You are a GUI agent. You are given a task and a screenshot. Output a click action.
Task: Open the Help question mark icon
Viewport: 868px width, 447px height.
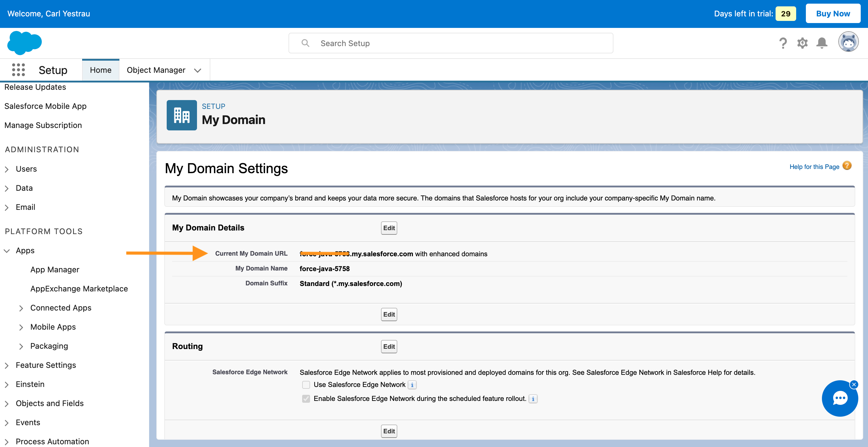pos(783,43)
